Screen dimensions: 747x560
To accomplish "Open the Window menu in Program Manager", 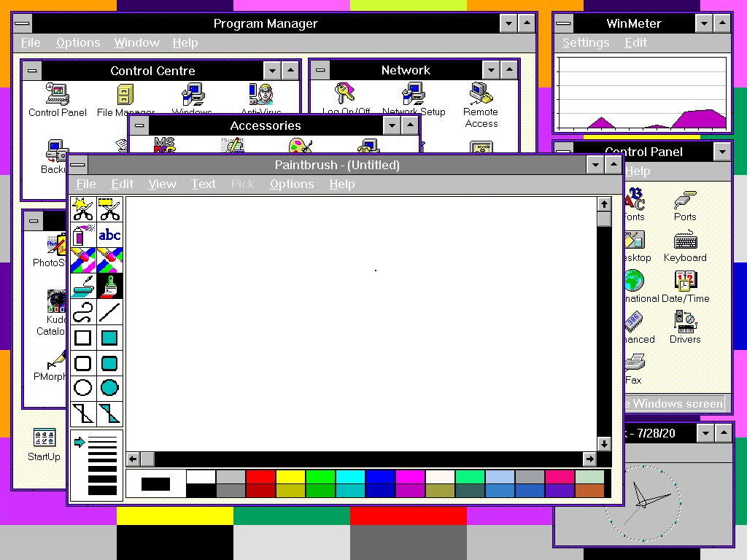I will [x=136, y=42].
